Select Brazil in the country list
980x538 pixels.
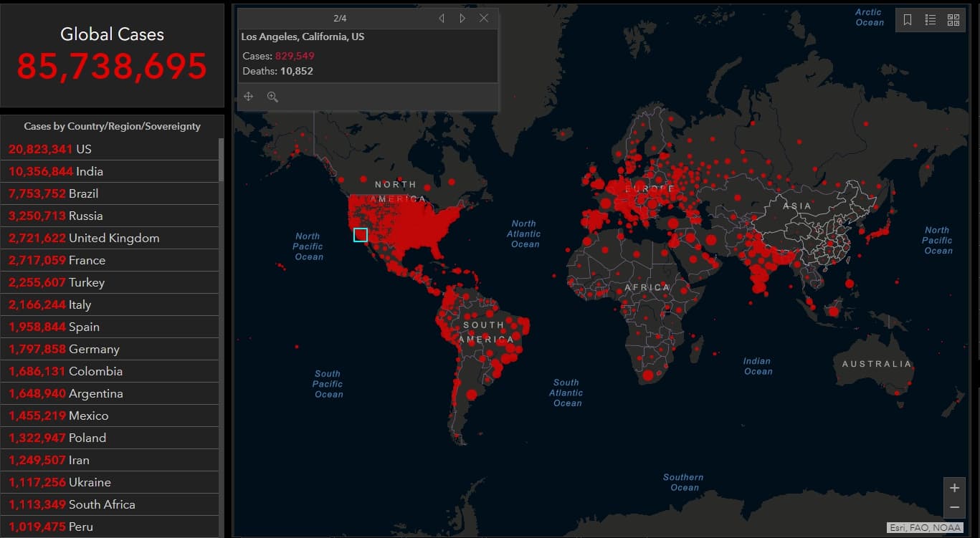(x=110, y=193)
